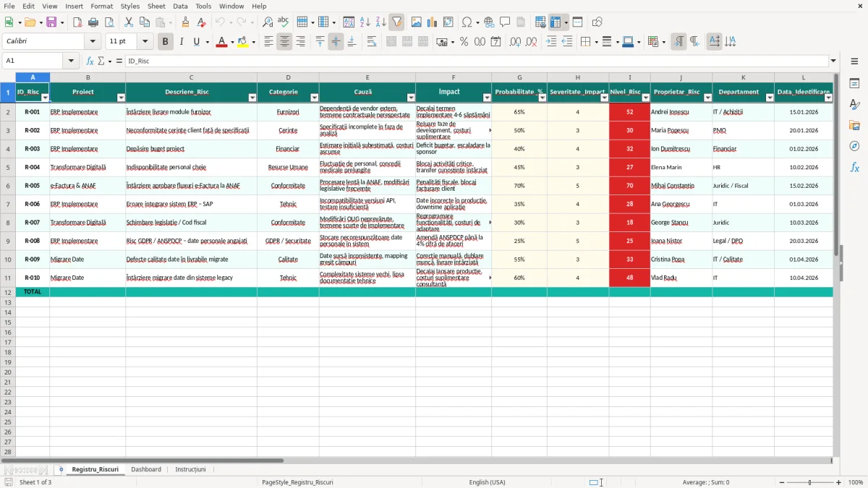
Task: Toggle Underline formatting
Action: pos(197,42)
